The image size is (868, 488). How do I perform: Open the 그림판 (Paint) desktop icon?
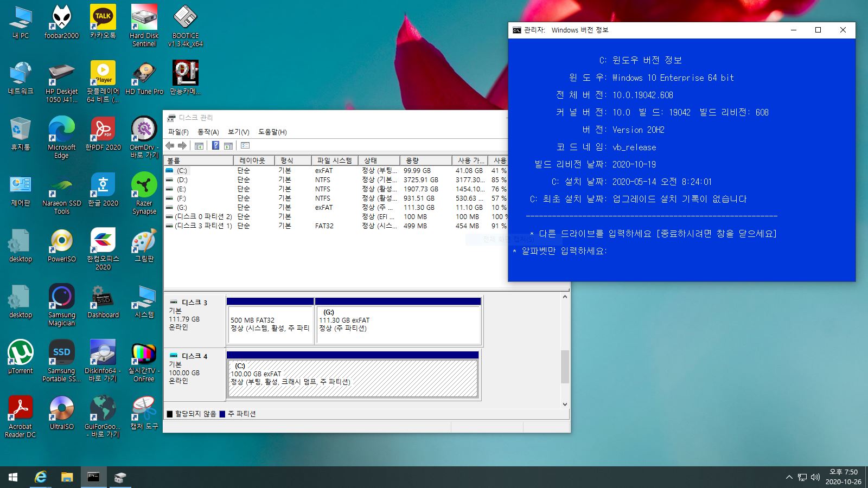click(x=144, y=246)
